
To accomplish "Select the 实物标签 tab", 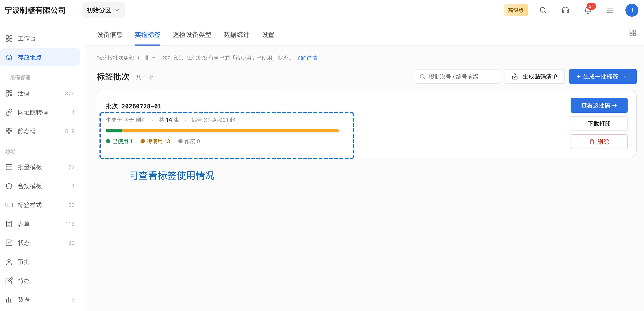I will coord(148,35).
